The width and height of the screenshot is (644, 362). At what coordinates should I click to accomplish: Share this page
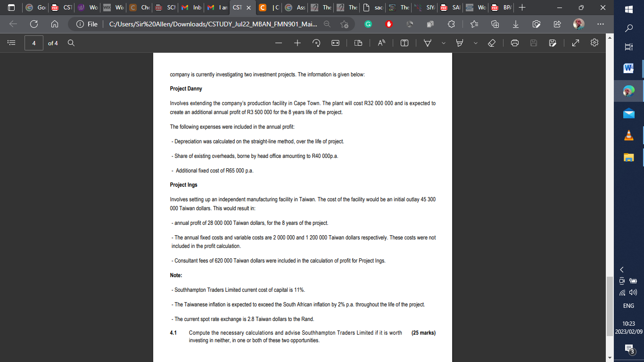pyautogui.click(x=557, y=24)
